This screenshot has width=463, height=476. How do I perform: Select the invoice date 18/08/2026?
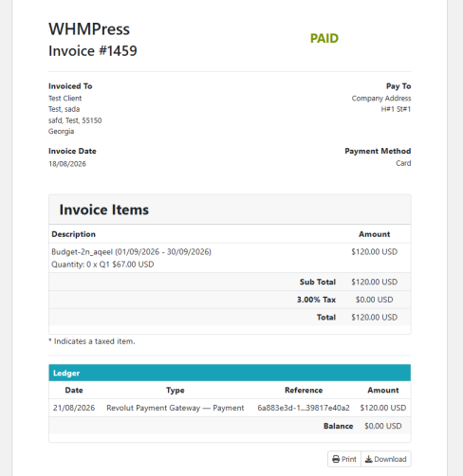coord(67,164)
